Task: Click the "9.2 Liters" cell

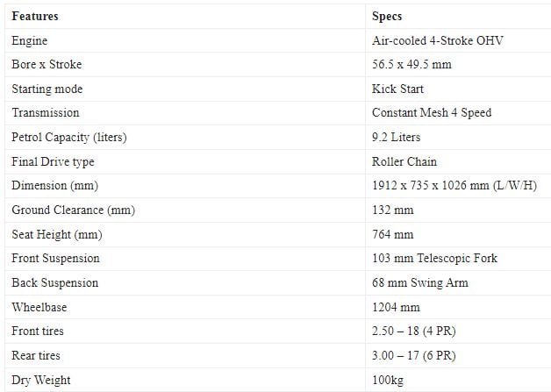Action: click(397, 138)
